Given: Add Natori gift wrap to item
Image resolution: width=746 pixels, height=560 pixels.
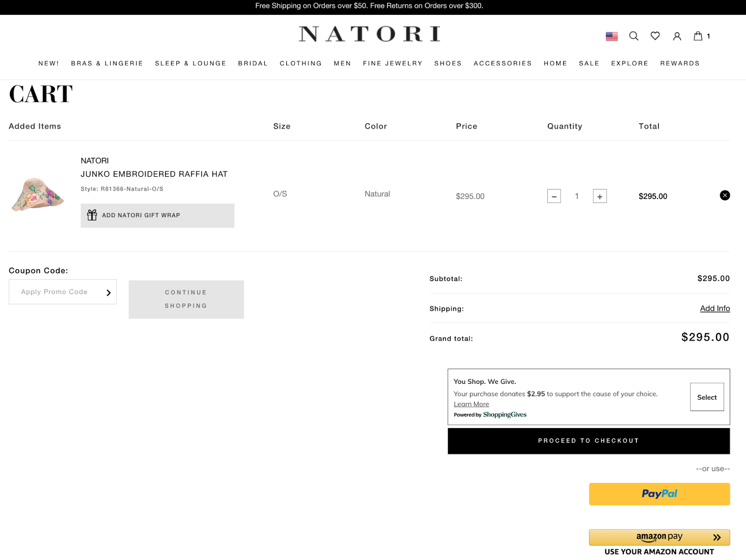Looking at the screenshot, I should [157, 215].
